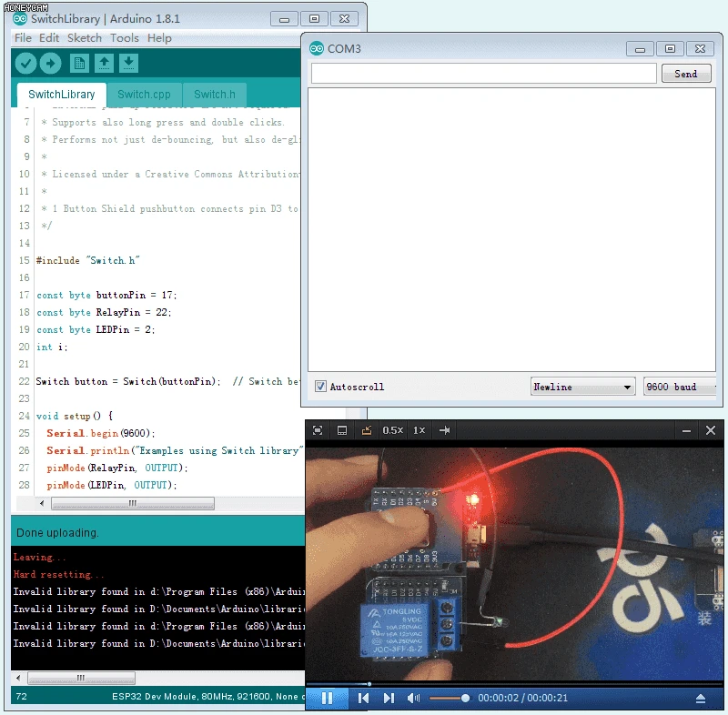Switch to the Switch.cpp tab
Viewport: 728px width, 715px height.
144,94
